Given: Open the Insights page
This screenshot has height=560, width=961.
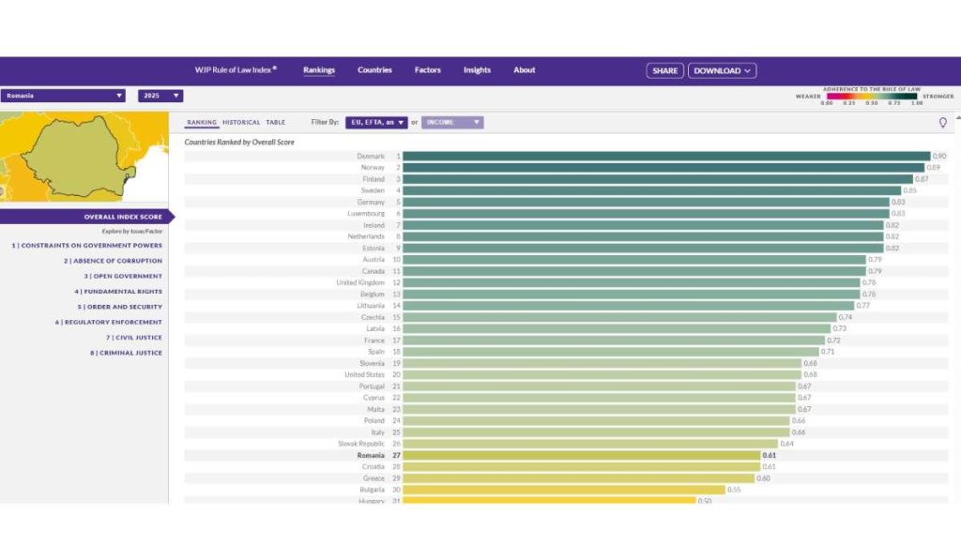Looking at the screenshot, I should (x=477, y=70).
